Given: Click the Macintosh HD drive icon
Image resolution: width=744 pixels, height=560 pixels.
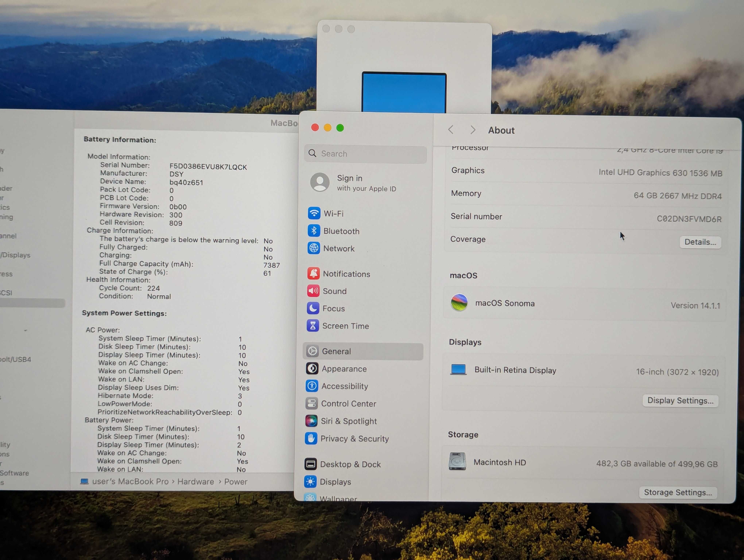Looking at the screenshot, I should click(457, 461).
